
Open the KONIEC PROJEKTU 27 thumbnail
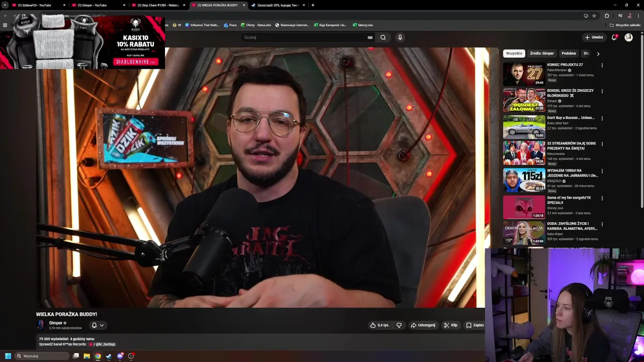pos(524,73)
